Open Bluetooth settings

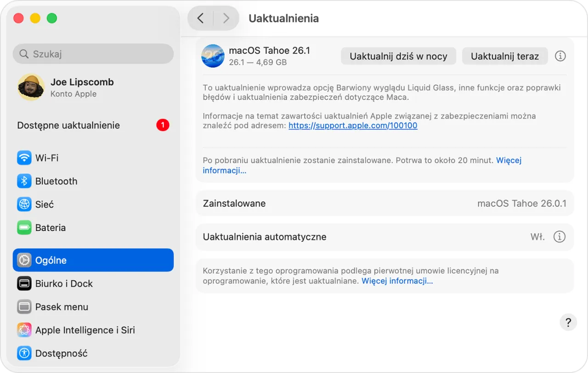(56, 181)
